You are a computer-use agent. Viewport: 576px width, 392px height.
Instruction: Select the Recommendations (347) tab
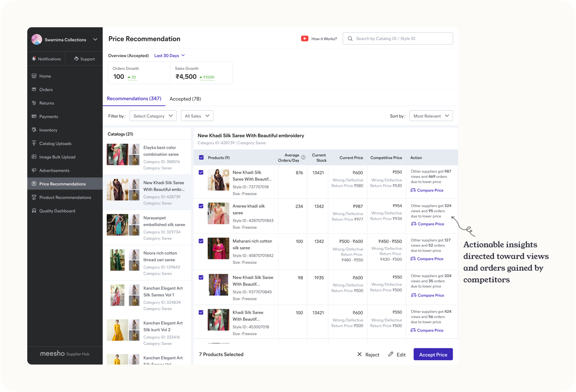point(134,99)
